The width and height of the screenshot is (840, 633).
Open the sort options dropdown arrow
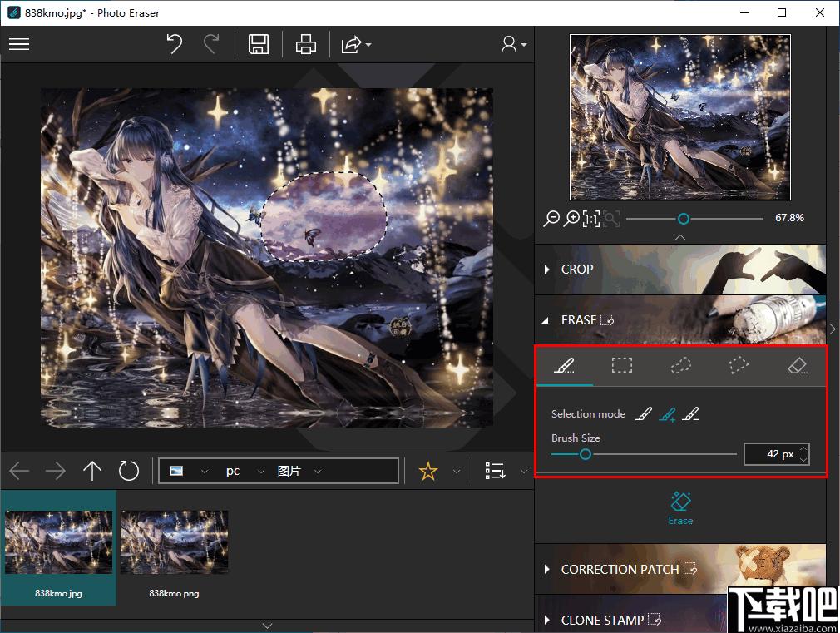tap(524, 472)
